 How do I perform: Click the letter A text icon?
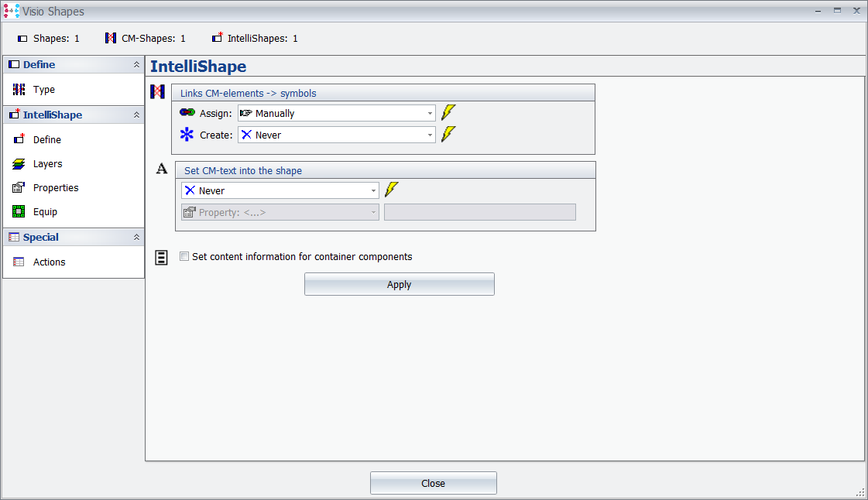point(162,169)
